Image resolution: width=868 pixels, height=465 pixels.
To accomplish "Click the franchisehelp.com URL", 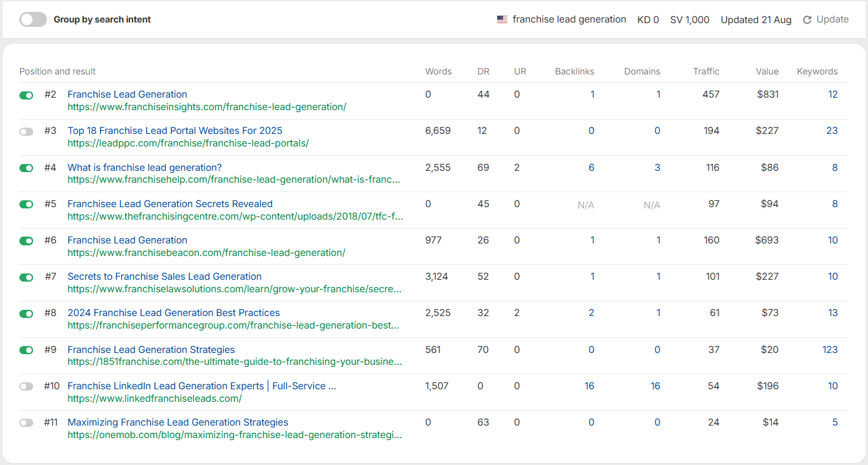I will coord(235,180).
